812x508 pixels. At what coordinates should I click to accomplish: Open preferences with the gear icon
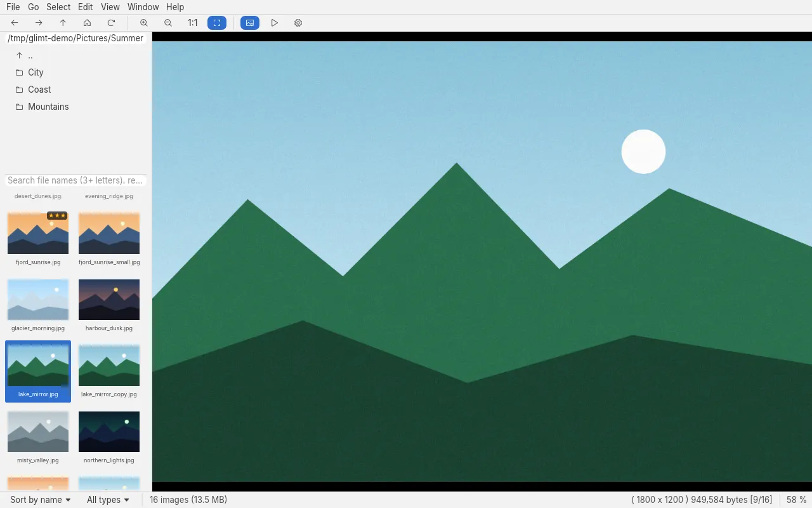click(298, 23)
